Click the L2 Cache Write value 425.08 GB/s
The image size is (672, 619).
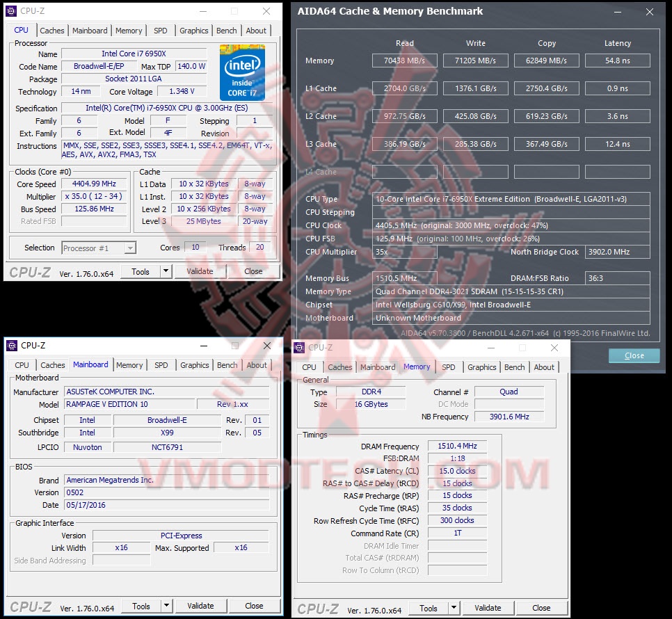[x=475, y=116]
